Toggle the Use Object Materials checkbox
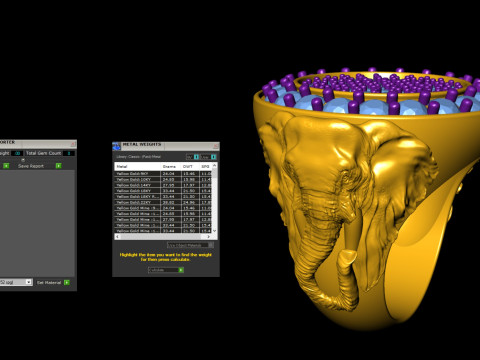The width and height of the screenshot is (480, 360). (211, 245)
